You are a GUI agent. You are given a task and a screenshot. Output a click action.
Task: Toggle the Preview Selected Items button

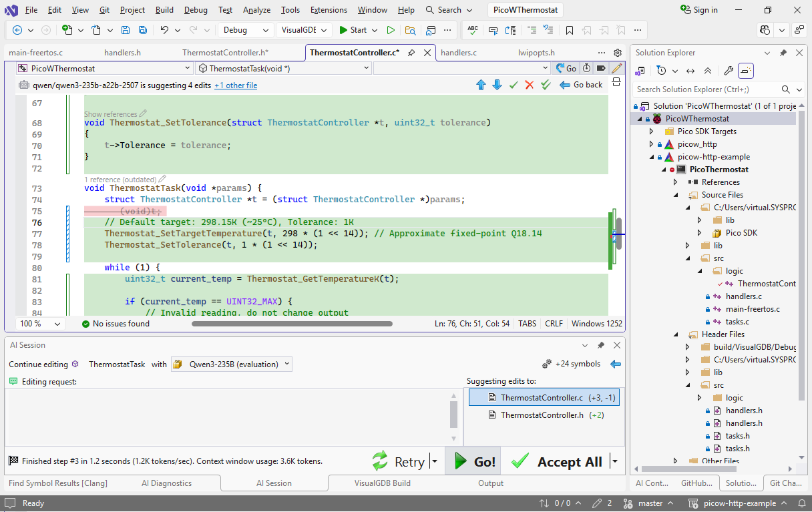[747, 71]
